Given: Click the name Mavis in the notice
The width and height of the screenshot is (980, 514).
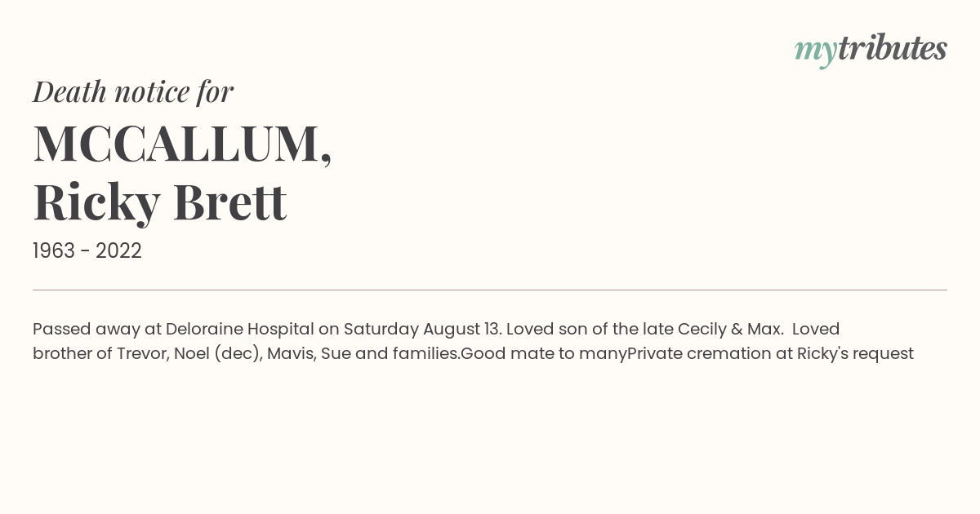Looking at the screenshot, I should 290,354.
